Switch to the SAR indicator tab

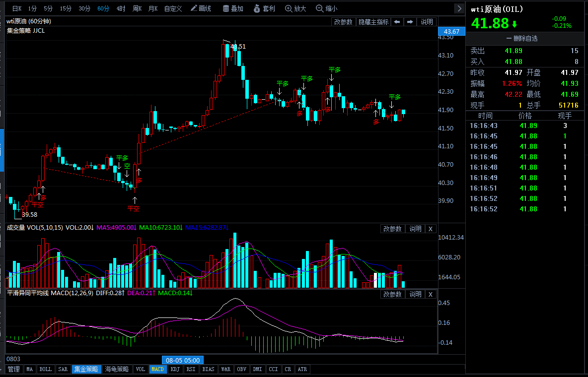point(63,369)
